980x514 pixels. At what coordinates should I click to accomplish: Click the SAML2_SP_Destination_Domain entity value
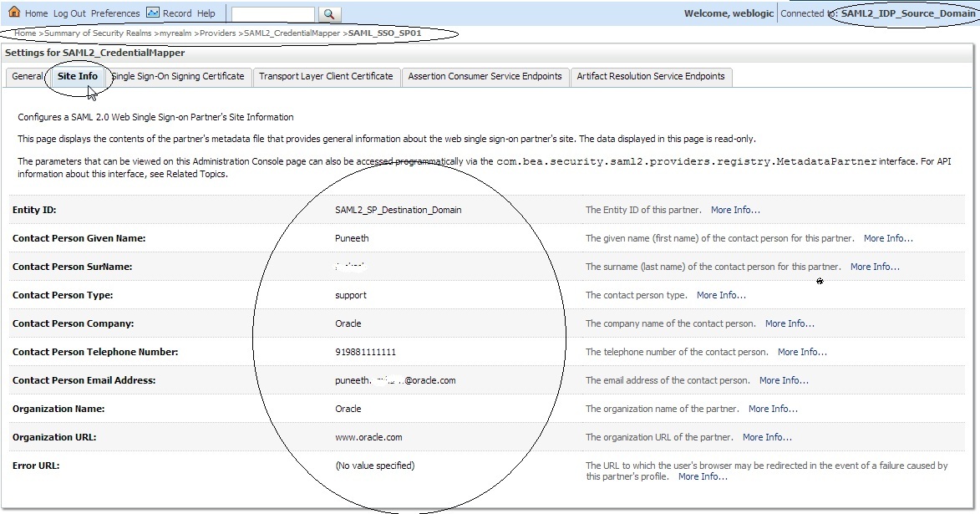pos(399,210)
